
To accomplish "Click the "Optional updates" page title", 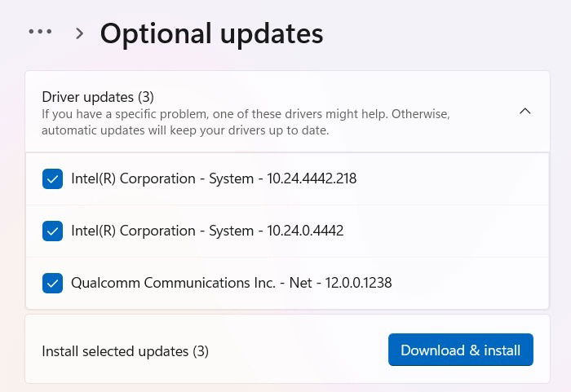I will point(211,33).
